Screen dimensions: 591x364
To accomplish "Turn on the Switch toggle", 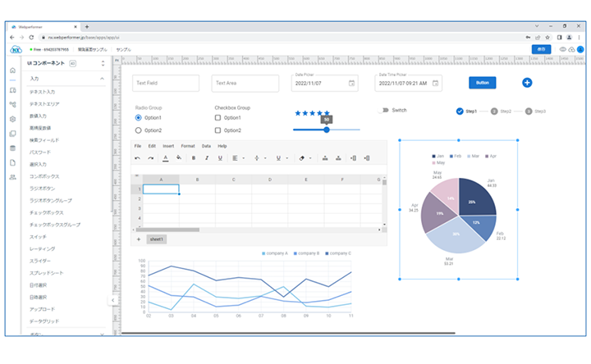I will point(383,111).
